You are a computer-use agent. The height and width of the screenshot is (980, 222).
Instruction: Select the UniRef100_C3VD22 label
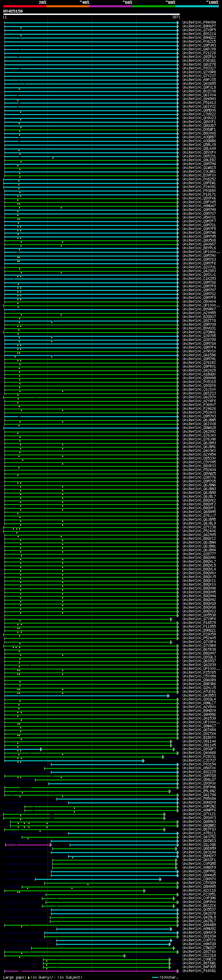(x=199, y=114)
